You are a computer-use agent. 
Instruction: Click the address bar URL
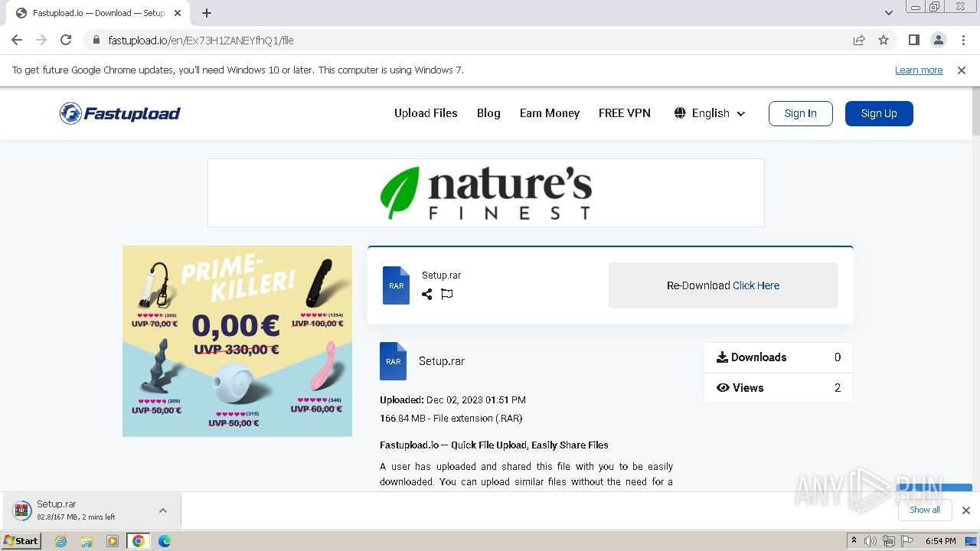(201, 40)
